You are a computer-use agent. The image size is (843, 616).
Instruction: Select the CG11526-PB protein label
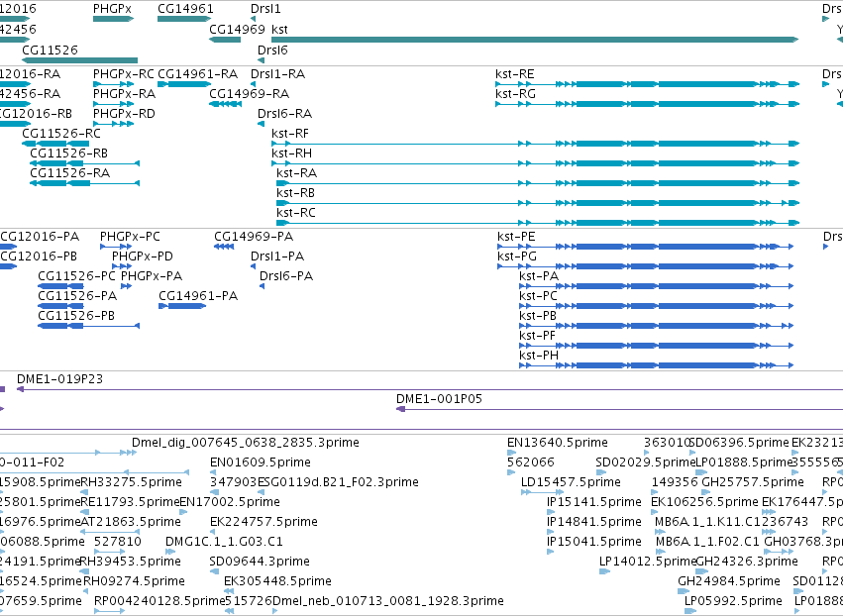[76, 316]
